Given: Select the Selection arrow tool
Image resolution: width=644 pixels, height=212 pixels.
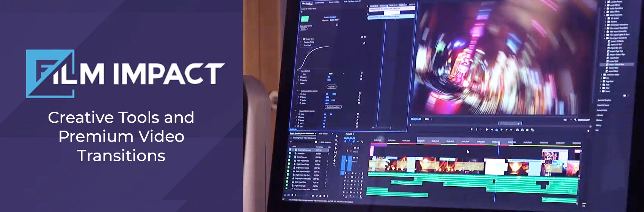Looking at the screenshot, I should [x=336, y=136].
